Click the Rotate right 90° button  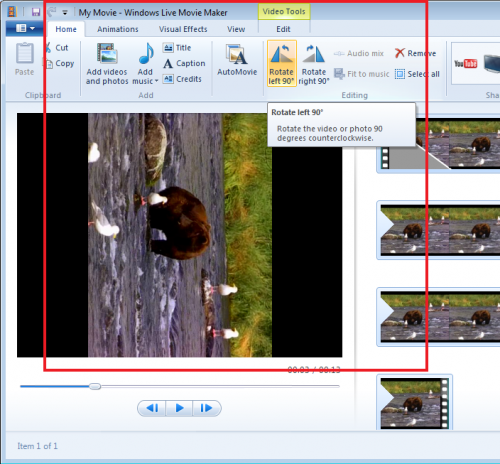pyautogui.click(x=314, y=64)
